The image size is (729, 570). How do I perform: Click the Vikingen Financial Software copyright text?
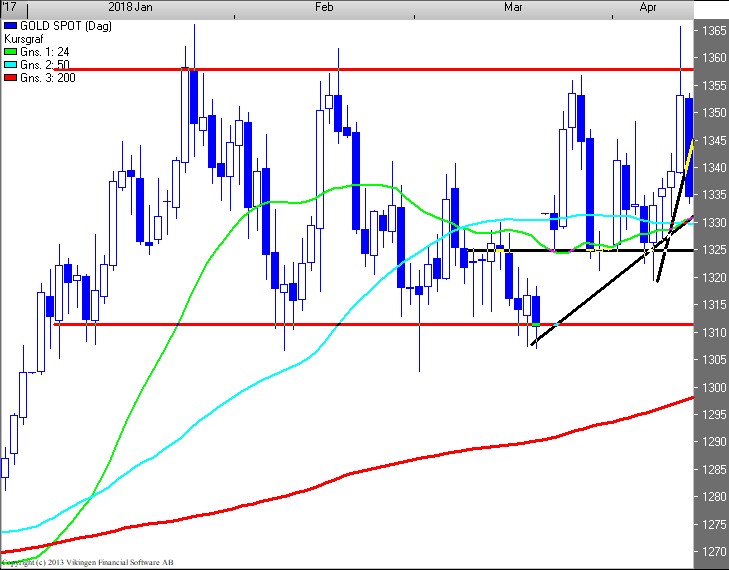pyautogui.click(x=87, y=563)
